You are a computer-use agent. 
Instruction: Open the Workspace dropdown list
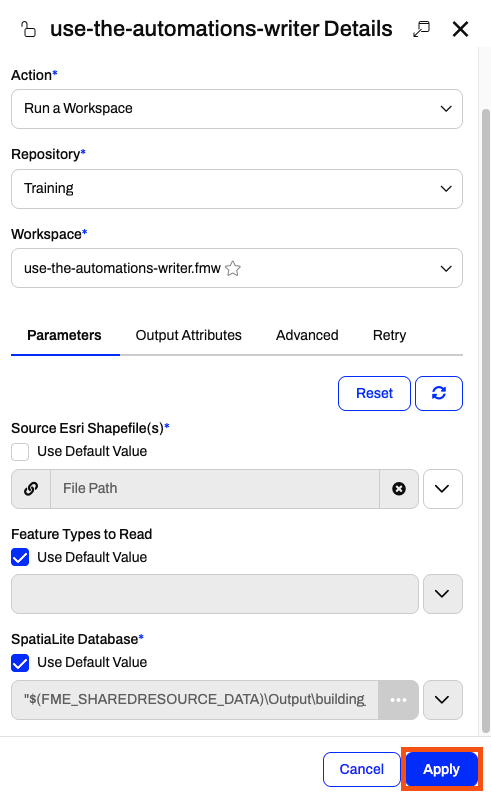pos(237,268)
